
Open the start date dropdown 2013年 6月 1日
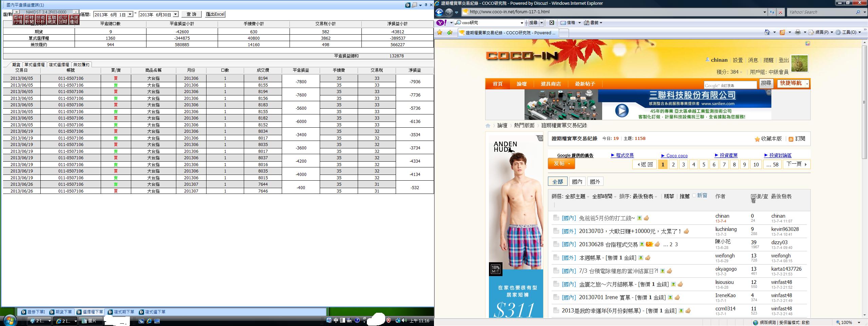tap(130, 14)
